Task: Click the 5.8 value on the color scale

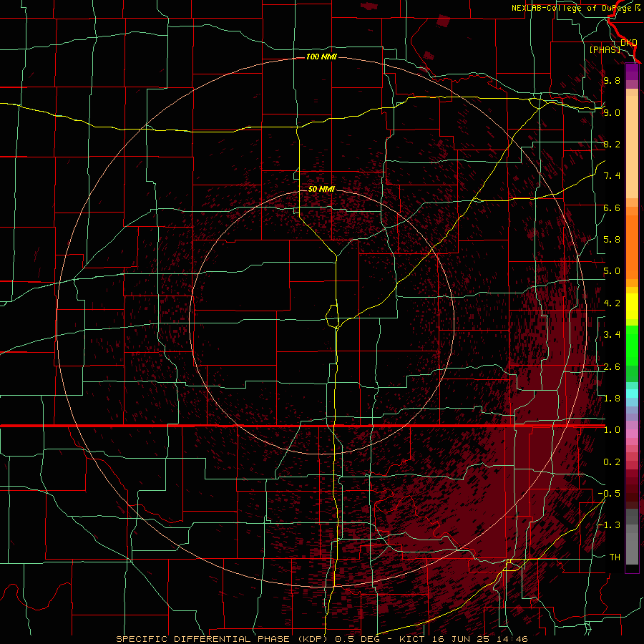Action: point(612,240)
